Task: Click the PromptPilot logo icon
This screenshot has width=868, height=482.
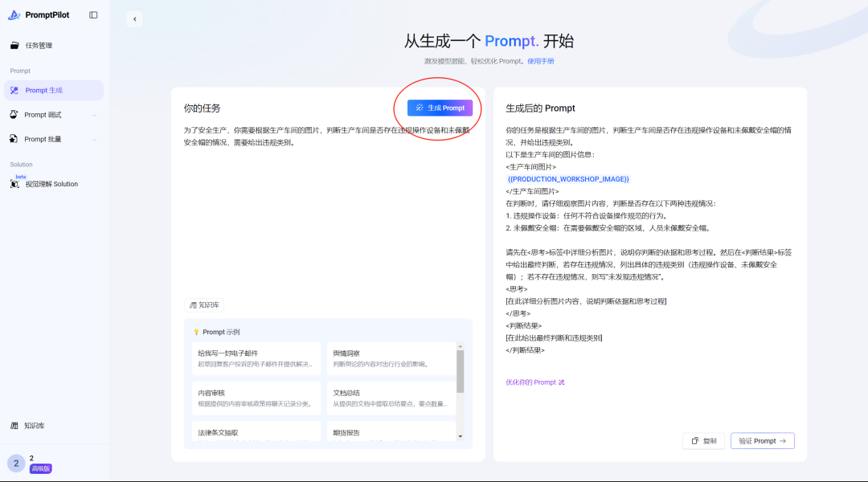Action: 14,15
